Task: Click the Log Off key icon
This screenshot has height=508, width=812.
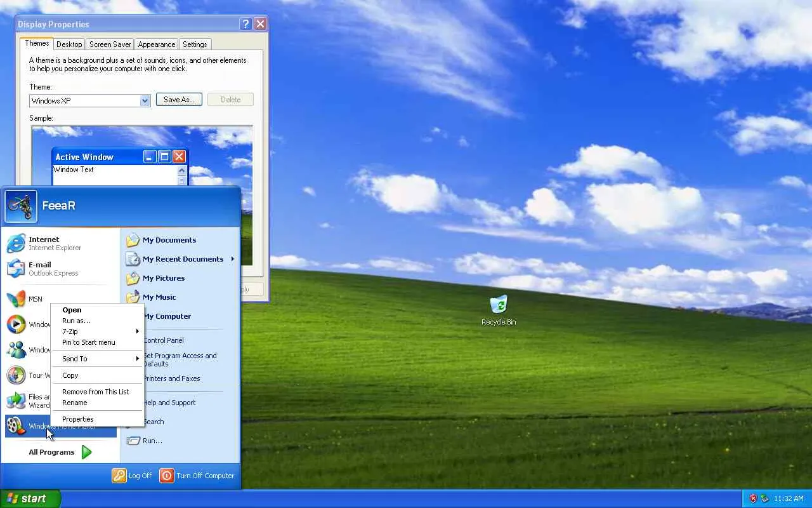Action: coord(119,476)
